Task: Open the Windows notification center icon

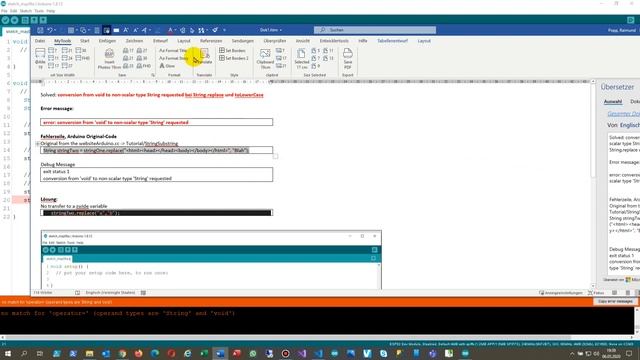Action: click(x=629, y=353)
